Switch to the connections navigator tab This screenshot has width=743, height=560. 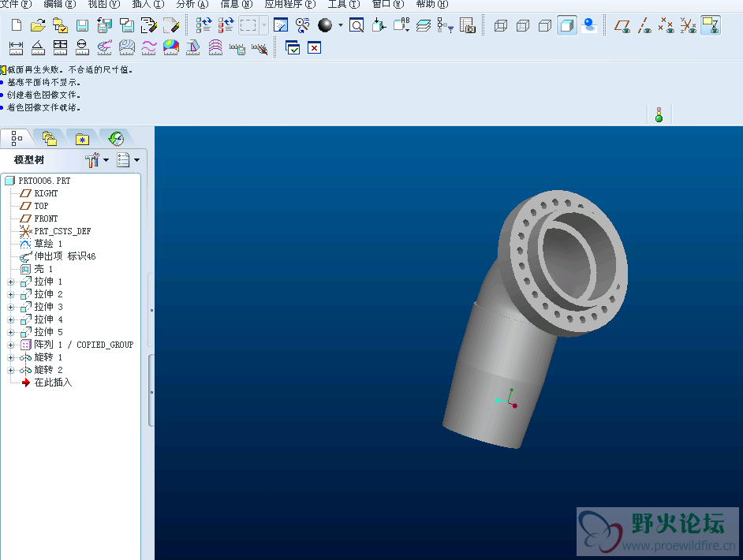116,138
